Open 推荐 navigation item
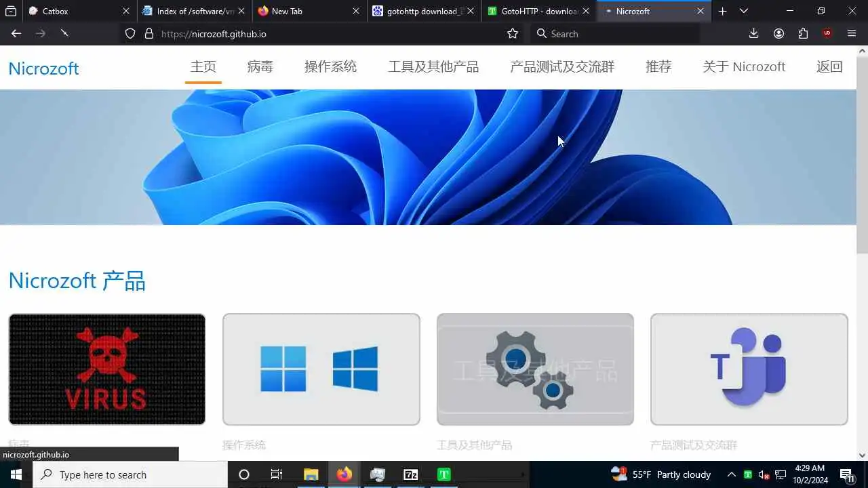 pyautogui.click(x=658, y=66)
